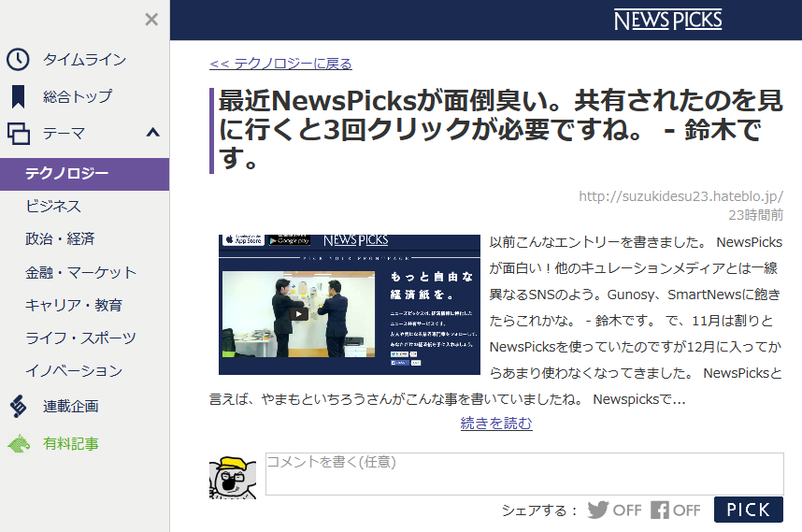
Task: Open タイムライン in the sidebar
Action: click(x=84, y=59)
